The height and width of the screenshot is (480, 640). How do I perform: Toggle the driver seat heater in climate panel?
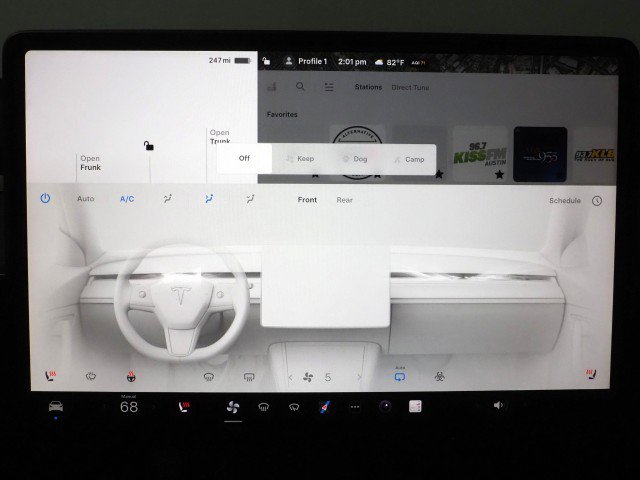point(51,376)
